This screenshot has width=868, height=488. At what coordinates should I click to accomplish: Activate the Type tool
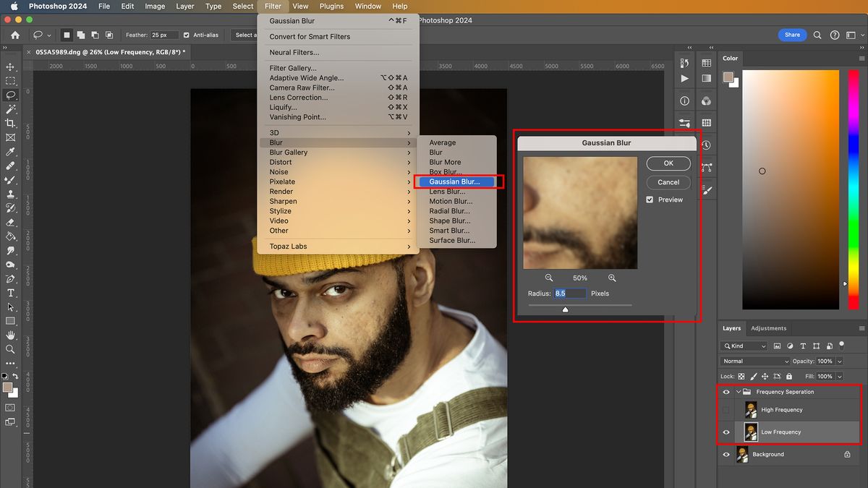click(x=10, y=294)
